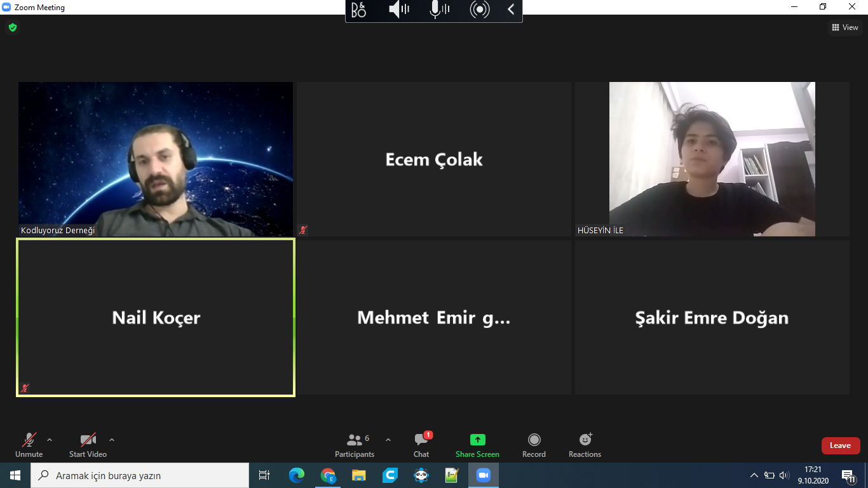Screen dimensions: 868x488
Task: Click the HÜSEYİN İLE name label
Action: point(600,230)
